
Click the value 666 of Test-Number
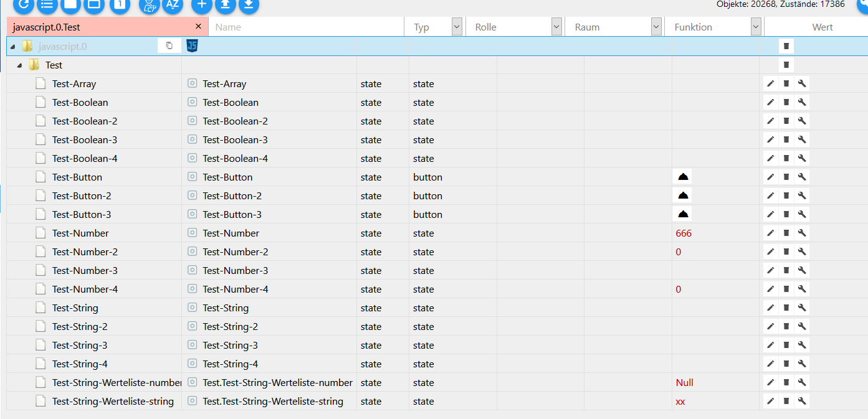(684, 233)
